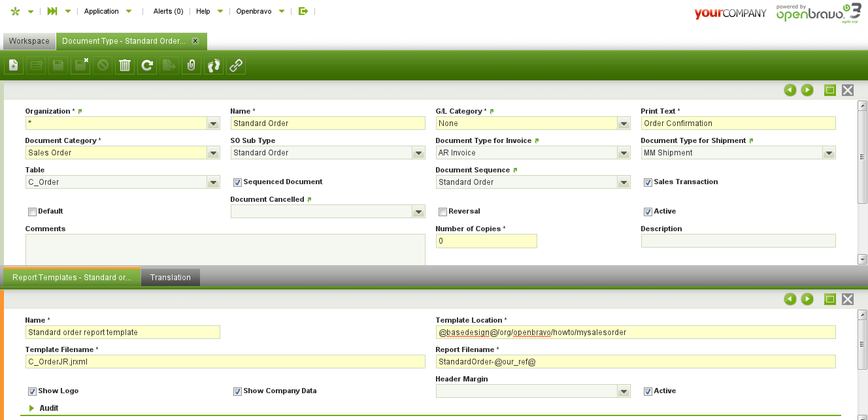Go to next record in Report Templates

[x=807, y=299]
